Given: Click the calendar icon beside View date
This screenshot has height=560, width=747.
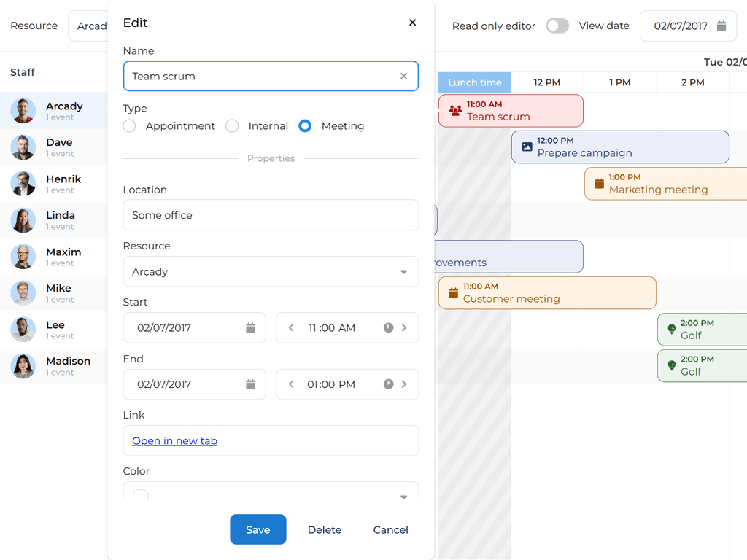Looking at the screenshot, I should [x=719, y=26].
